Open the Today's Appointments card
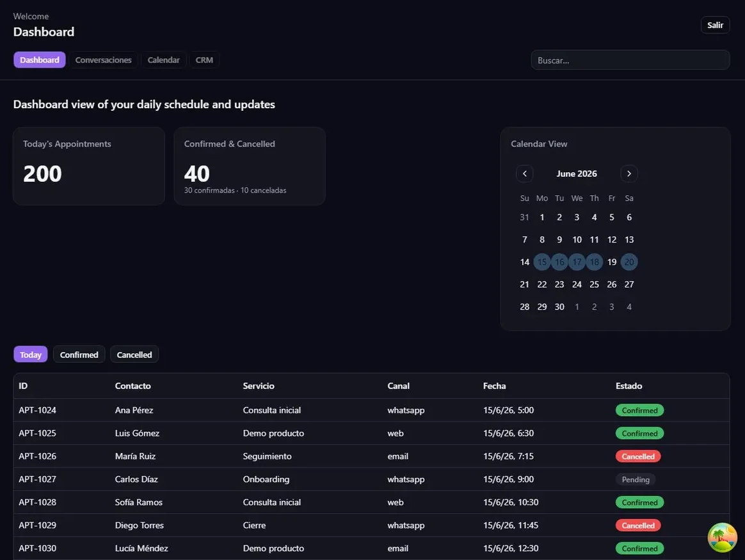Viewport: 745px width, 560px height. pyautogui.click(x=89, y=166)
